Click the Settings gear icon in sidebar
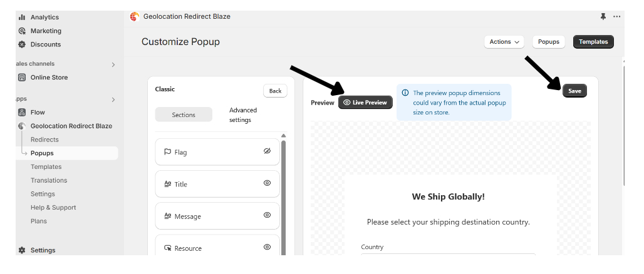 click(22, 250)
